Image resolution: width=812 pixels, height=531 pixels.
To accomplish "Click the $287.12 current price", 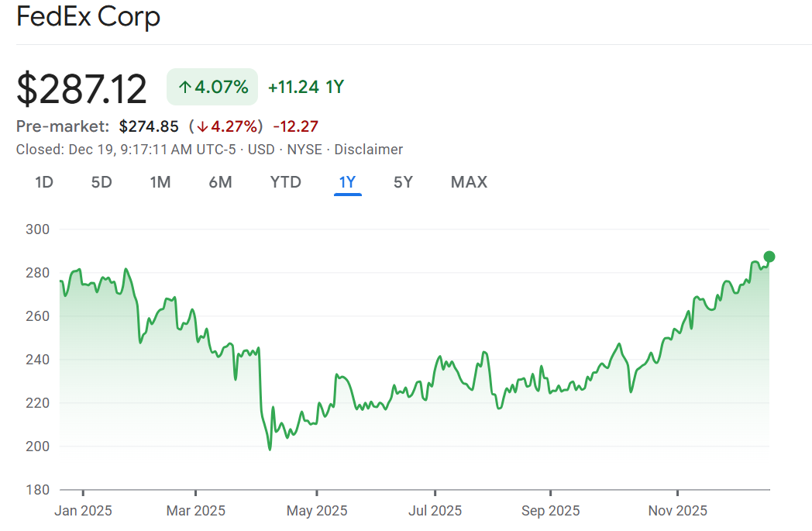I will [x=82, y=88].
